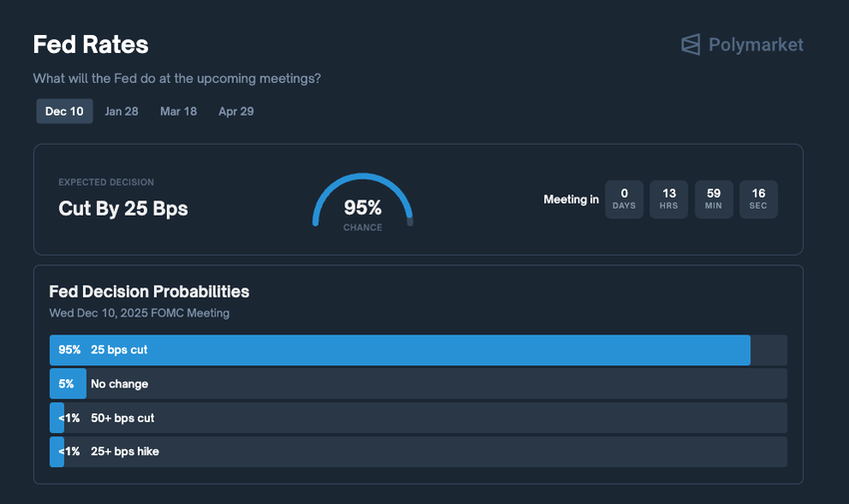Select the Cut By 25 Bps text
This screenshot has width=849, height=504.
[123, 209]
